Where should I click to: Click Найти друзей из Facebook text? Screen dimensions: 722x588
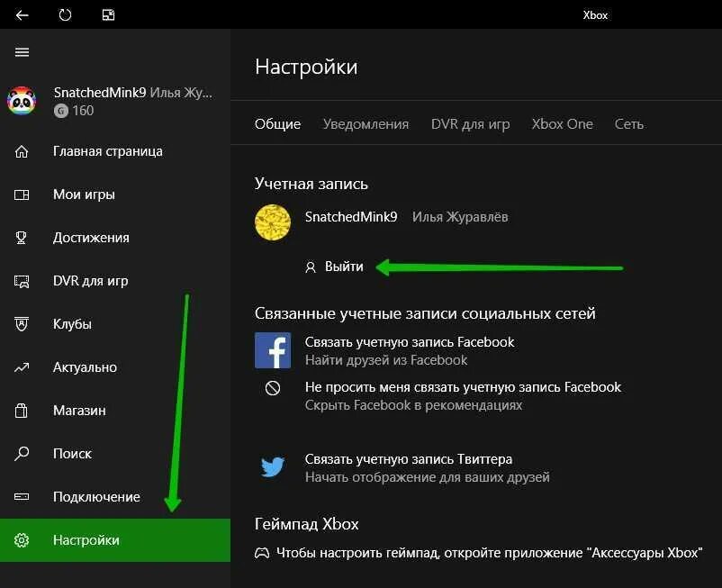point(386,360)
